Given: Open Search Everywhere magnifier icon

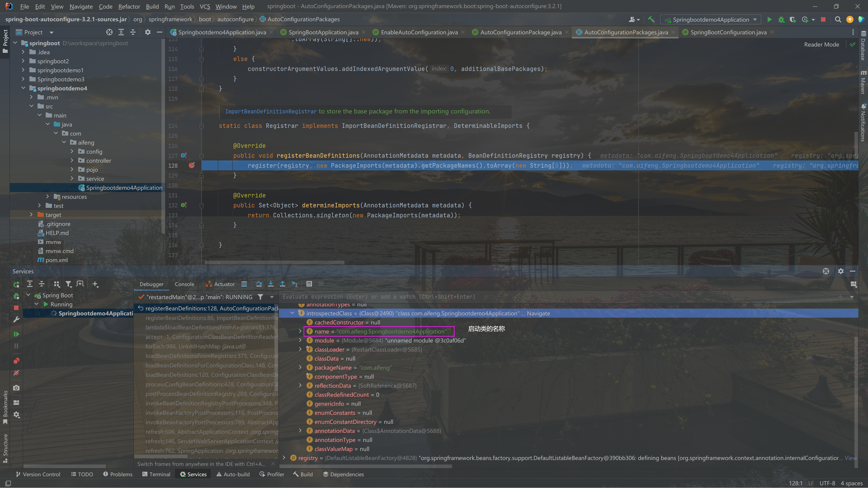Looking at the screenshot, I should tap(838, 19).
